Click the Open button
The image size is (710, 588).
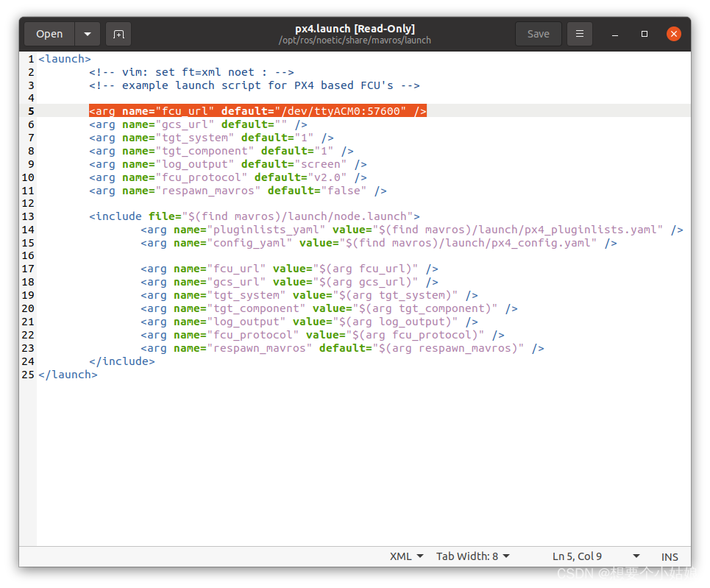49,34
